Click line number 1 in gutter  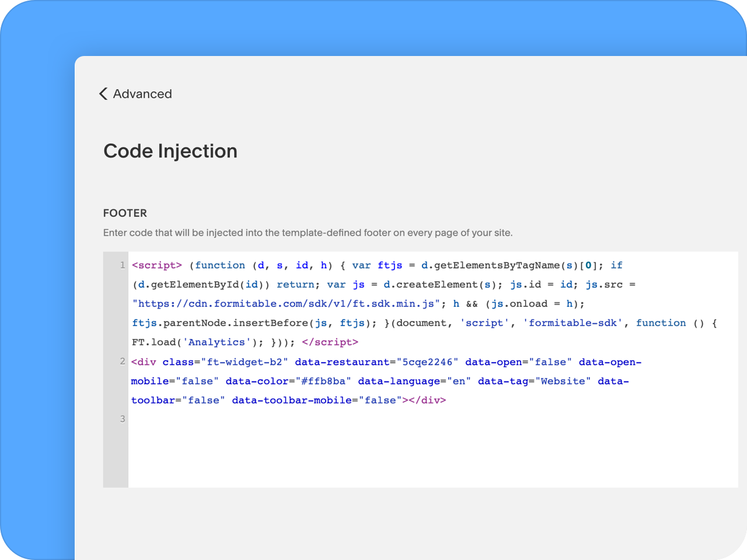click(x=122, y=265)
